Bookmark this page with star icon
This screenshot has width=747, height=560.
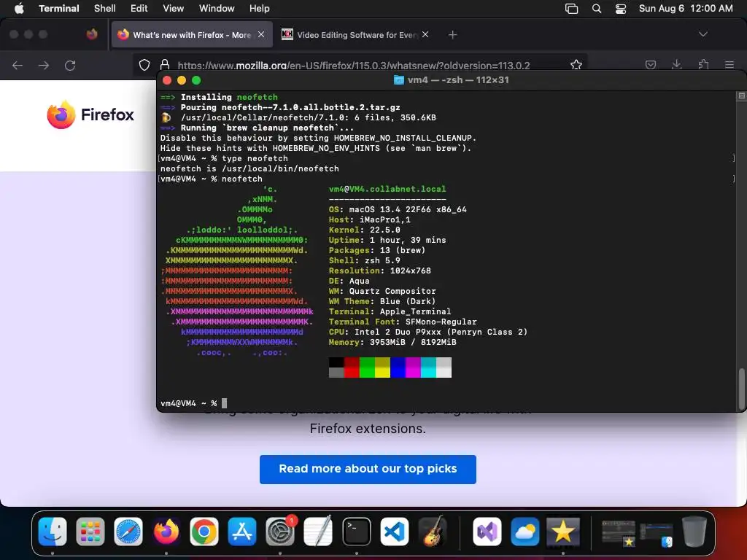pyautogui.click(x=576, y=65)
